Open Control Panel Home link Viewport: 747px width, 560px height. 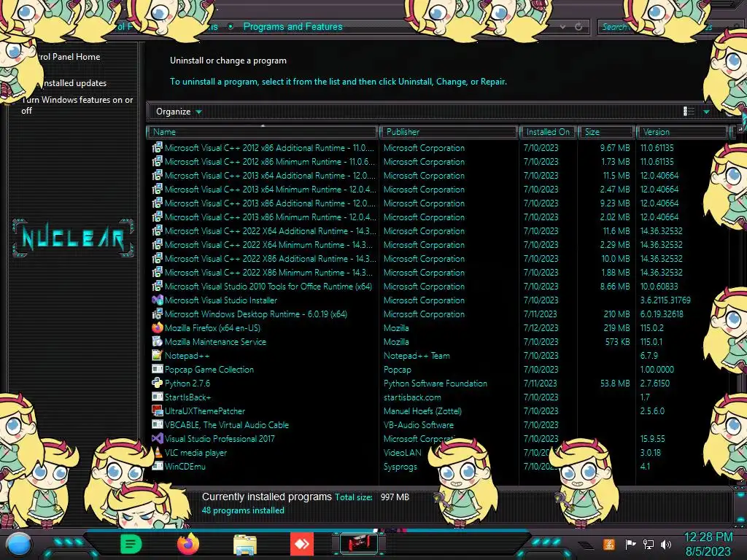point(68,57)
